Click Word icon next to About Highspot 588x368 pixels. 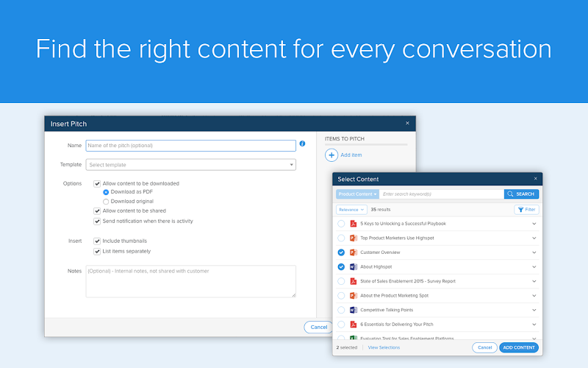[x=353, y=267]
